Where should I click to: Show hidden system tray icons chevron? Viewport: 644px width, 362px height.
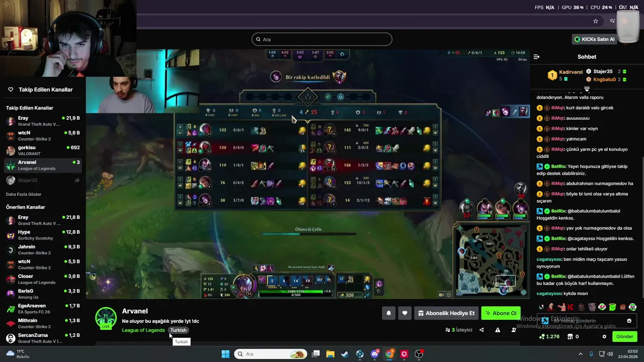[580, 354]
